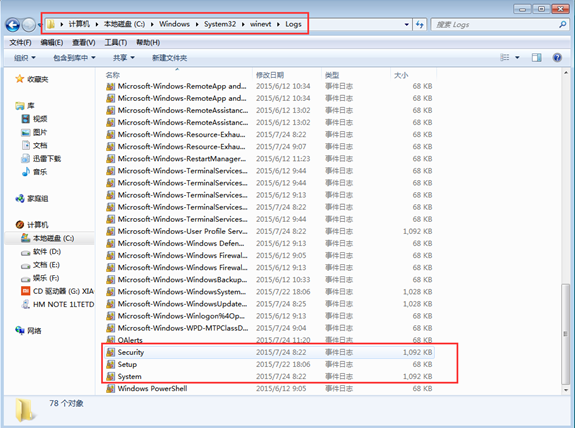Viewport: 576px width, 428px height.
Task: Select the 库 libraries icon in sidebar
Action: tap(19, 106)
